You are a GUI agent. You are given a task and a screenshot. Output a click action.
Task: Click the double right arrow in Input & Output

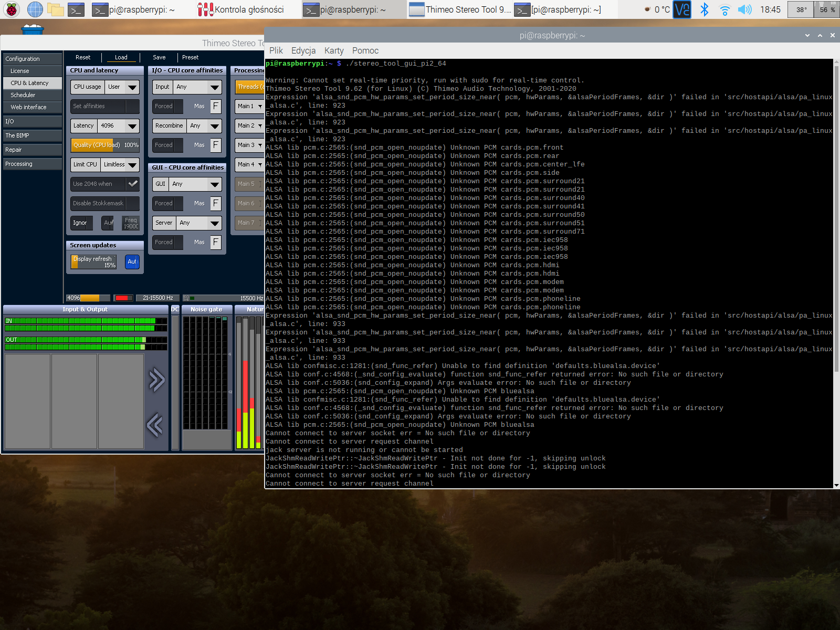[x=156, y=380]
